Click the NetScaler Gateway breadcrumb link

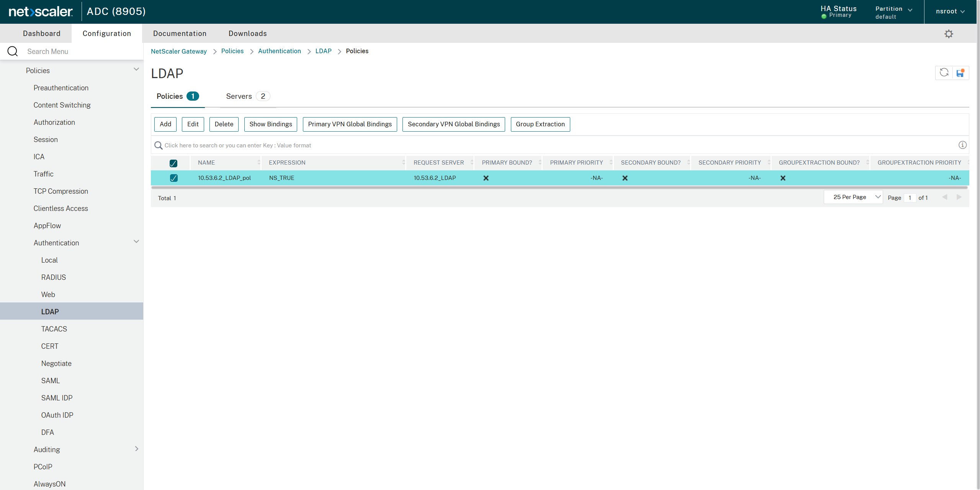coord(178,51)
